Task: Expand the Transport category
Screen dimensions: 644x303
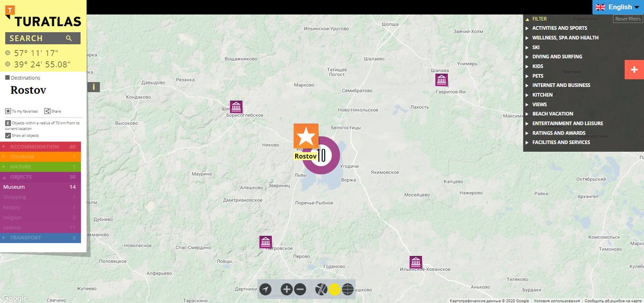Action: click(41, 238)
